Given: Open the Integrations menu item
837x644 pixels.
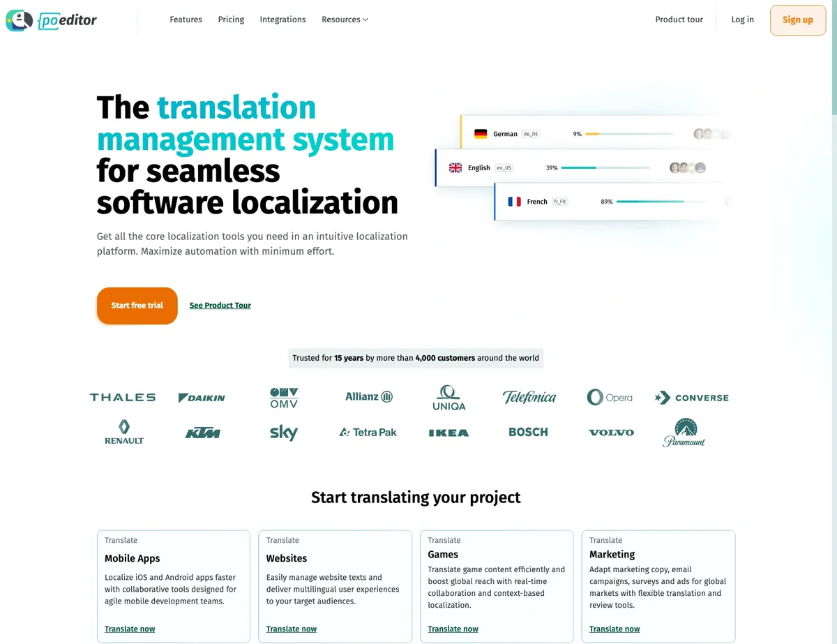Looking at the screenshot, I should click(282, 20).
